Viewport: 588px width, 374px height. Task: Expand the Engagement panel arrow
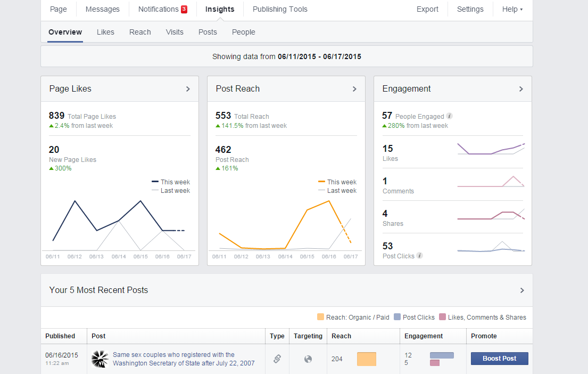click(x=521, y=89)
